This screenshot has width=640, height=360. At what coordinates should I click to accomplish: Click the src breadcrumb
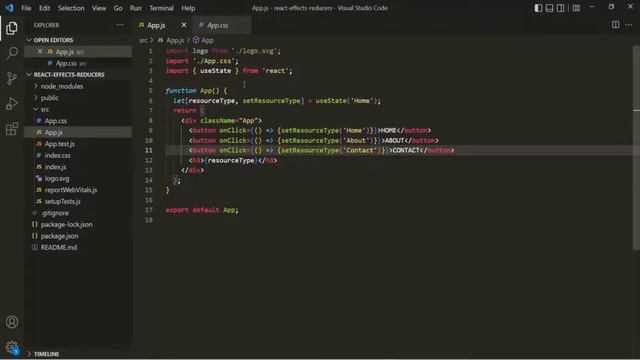143,40
